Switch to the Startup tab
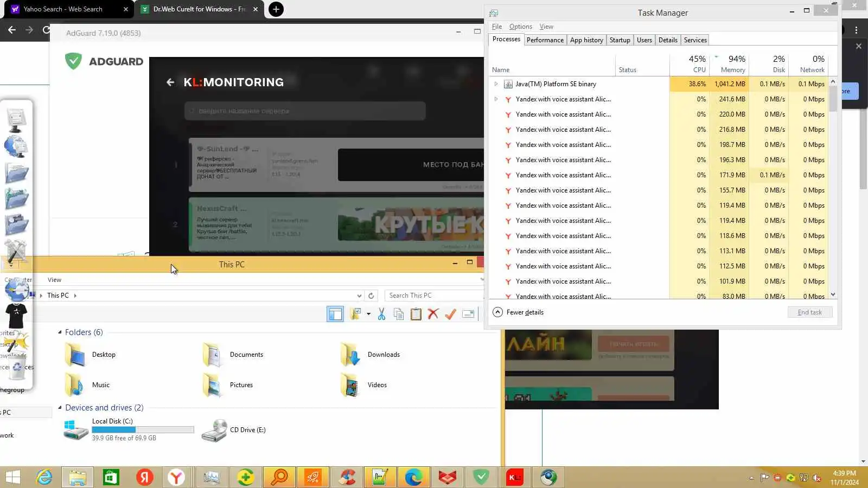The image size is (868, 488). coord(620,40)
